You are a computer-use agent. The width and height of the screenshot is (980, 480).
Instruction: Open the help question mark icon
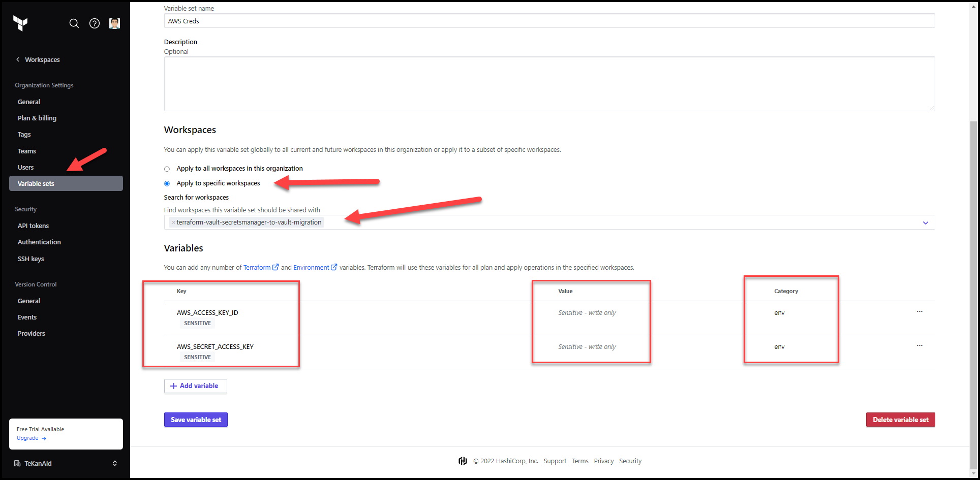click(x=95, y=23)
